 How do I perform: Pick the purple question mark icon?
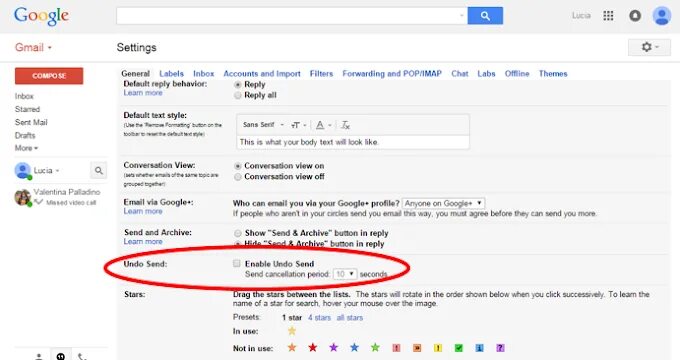point(500,348)
